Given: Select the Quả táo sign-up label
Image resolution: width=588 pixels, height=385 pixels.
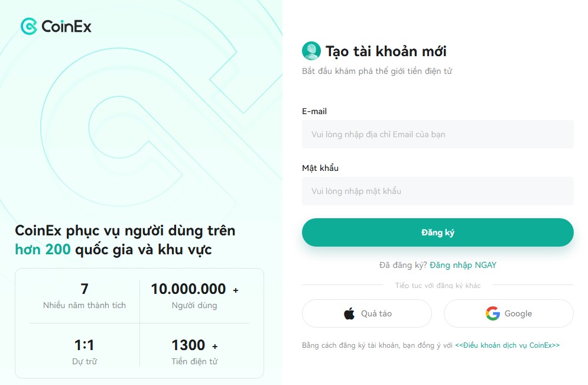Looking at the screenshot, I should [x=376, y=313].
